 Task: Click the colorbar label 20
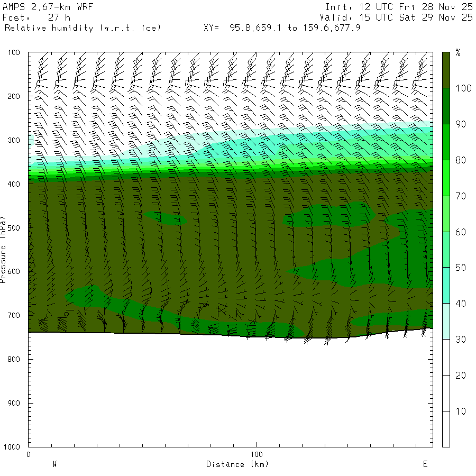click(461, 376)
